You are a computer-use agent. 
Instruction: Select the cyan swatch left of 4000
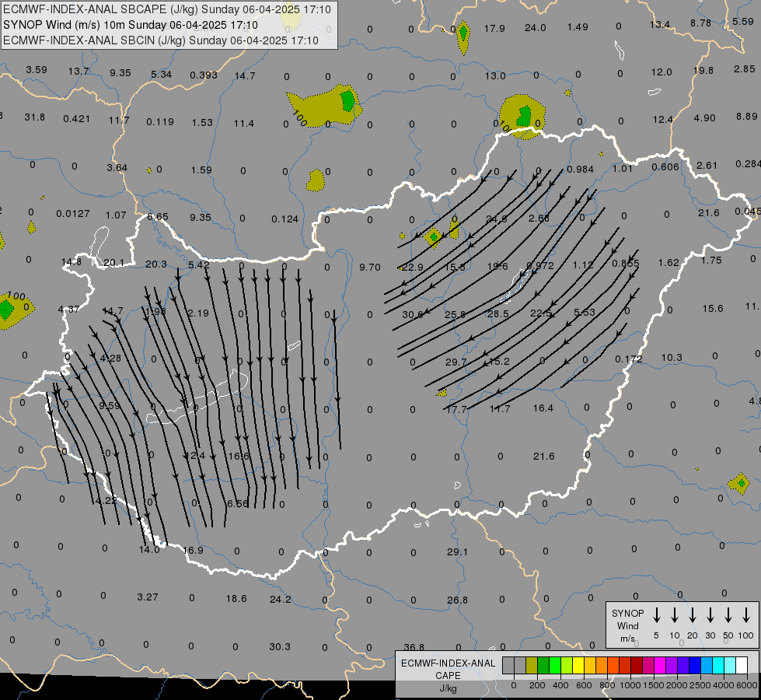717,666
